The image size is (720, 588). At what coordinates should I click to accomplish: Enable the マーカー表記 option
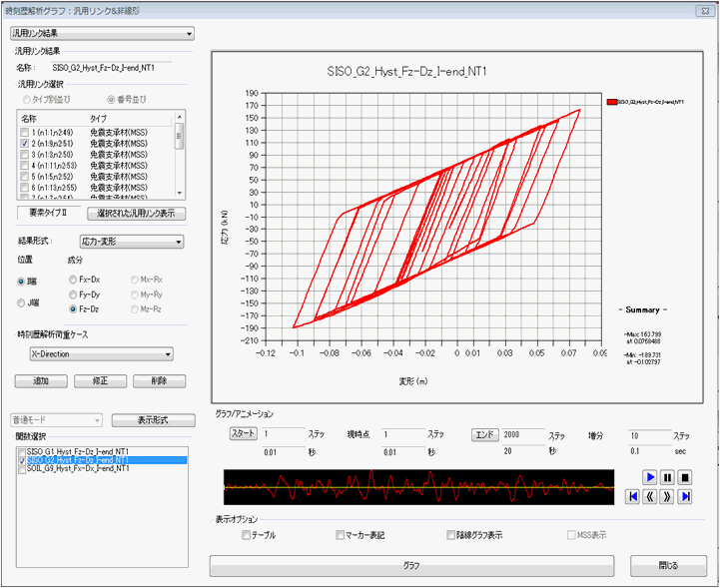click(340, 535)
